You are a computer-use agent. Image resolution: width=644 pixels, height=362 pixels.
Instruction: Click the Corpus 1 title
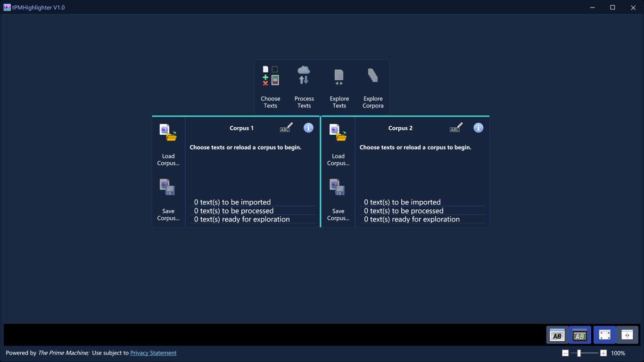(x=242, y=128)
